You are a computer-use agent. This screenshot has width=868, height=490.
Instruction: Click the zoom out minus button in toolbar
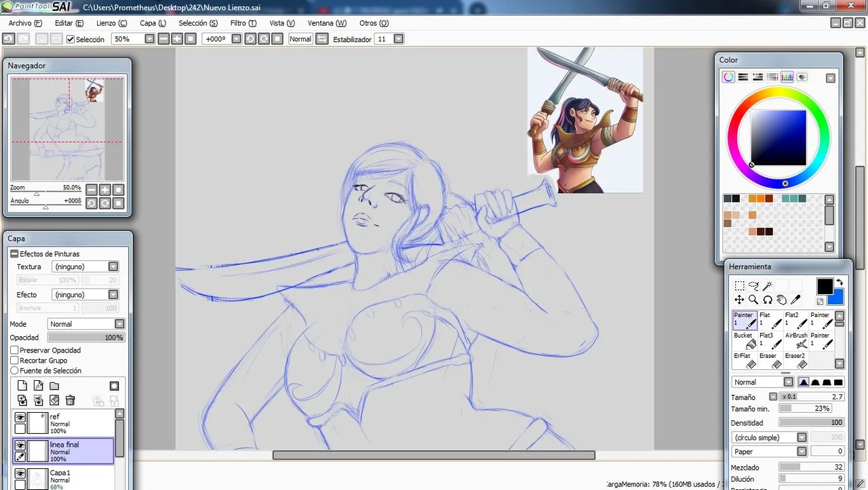pyautogui.click(x=164, y=39)
